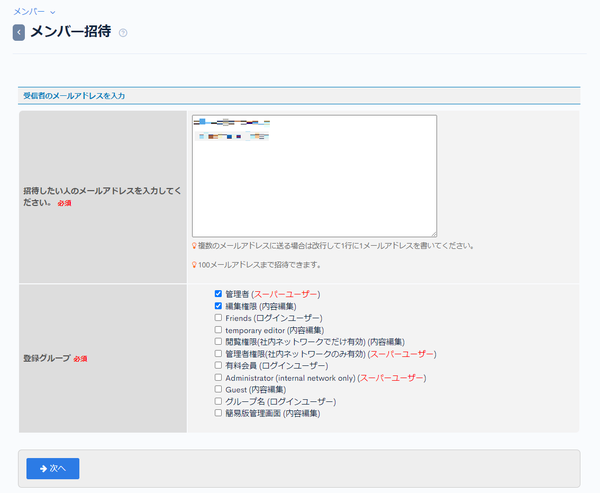Click the 次へ button
This screenshot has width=600, height=493.
(x=53, y=468)
